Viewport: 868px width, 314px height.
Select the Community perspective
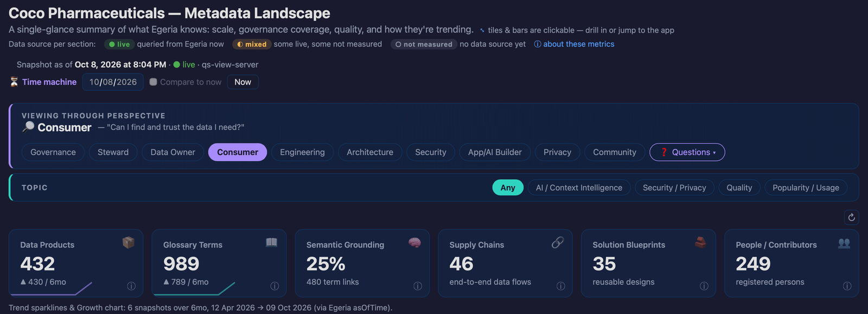pyautogui.click(x=615, y=152)
